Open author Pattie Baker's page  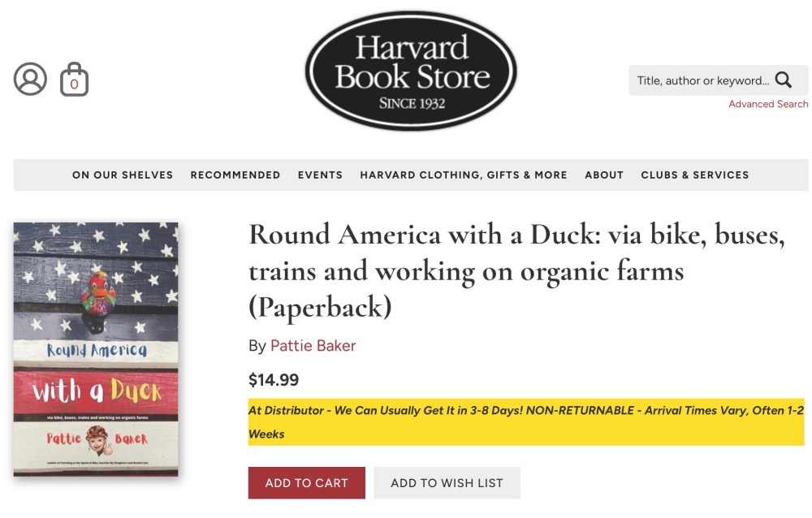coord(313,346)
